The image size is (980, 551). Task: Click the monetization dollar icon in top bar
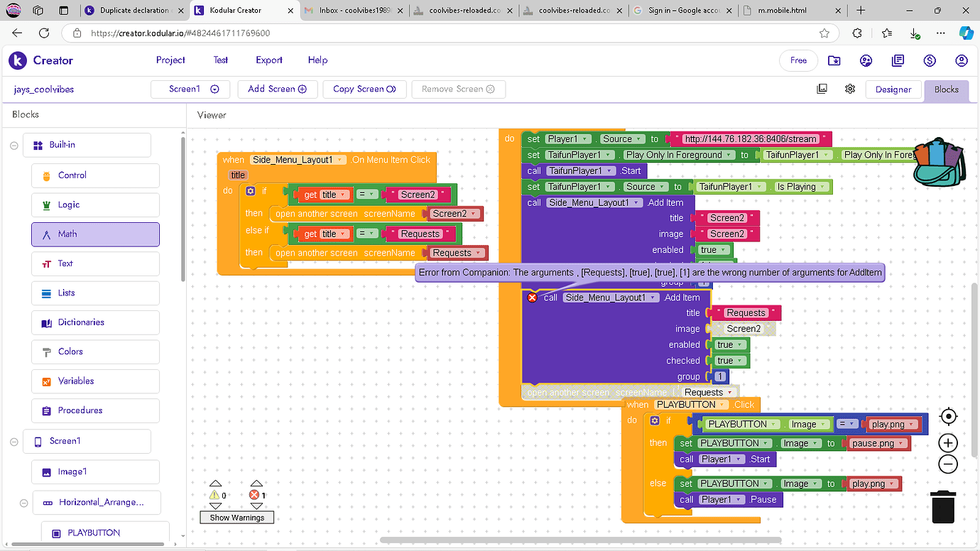tap(930, 60)
